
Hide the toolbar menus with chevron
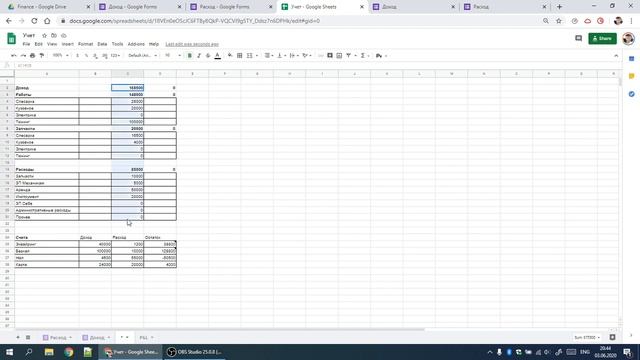tap(616, 56)
